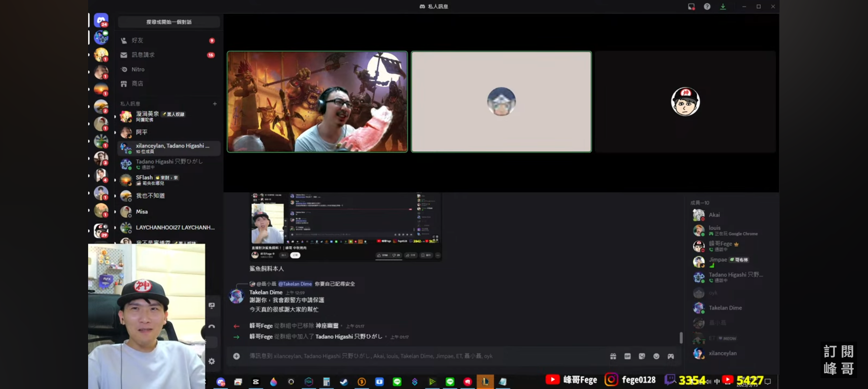Open user settings gear icon
Screen dimensions: 868x389
212,361
